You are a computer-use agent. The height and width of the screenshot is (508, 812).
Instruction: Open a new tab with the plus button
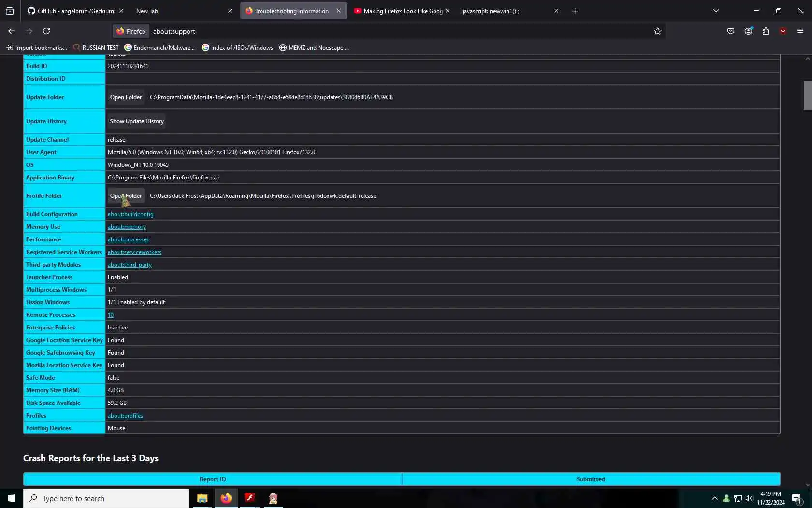pos(575,11)
